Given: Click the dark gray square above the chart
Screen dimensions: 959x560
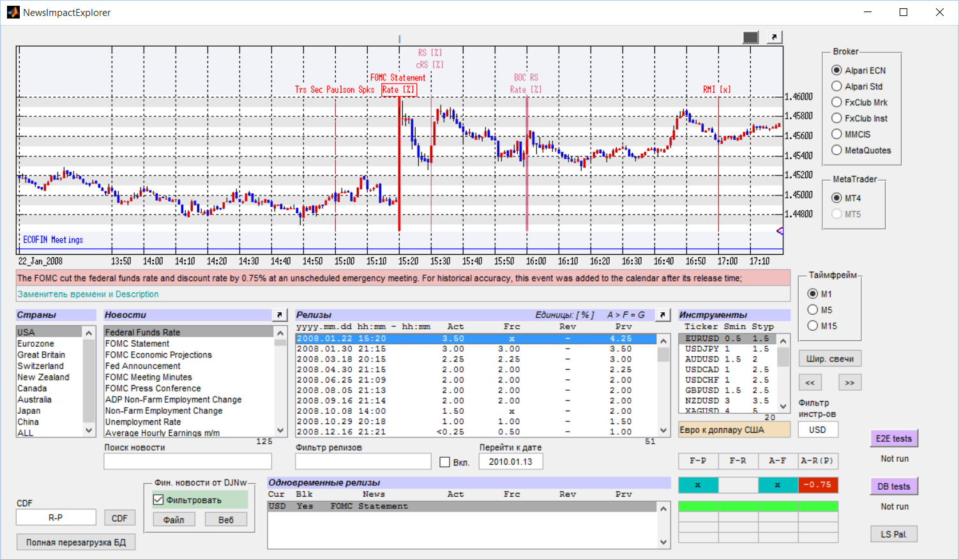Looking at the screenshot, I should [x=751, y=38].
